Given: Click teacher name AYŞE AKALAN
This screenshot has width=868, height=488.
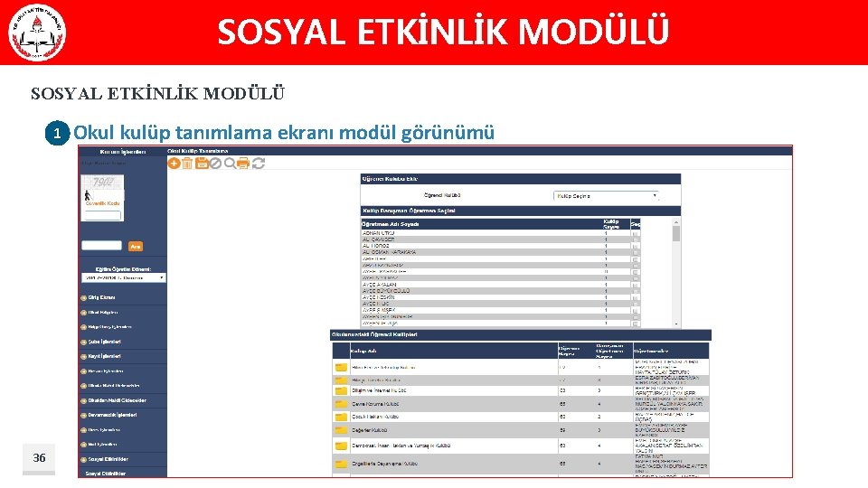Looking at the screenshot, I should tap(380, 285).
